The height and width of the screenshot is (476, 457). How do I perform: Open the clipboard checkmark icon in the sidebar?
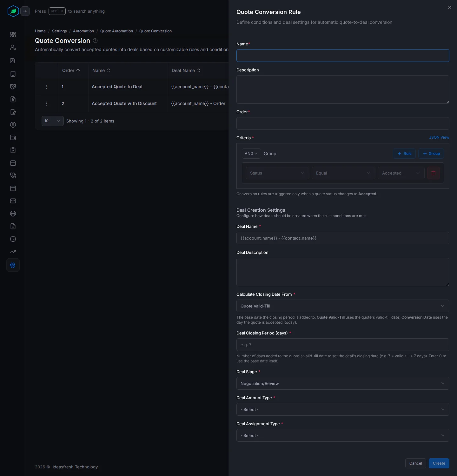13,150
